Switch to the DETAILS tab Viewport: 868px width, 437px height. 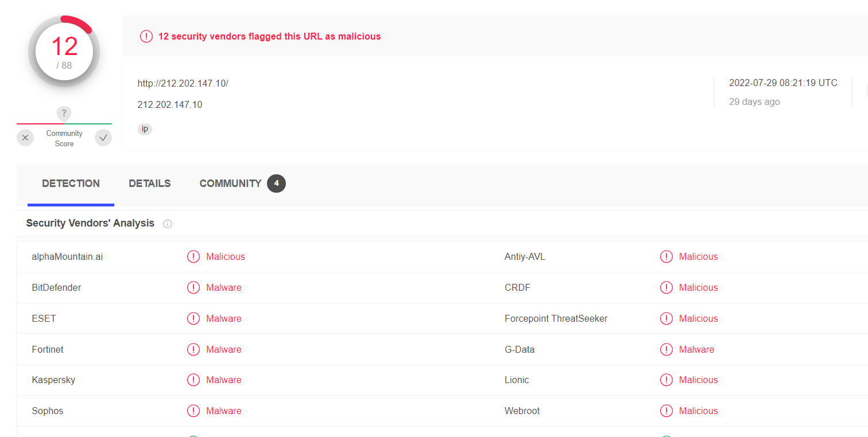(149, 184)
